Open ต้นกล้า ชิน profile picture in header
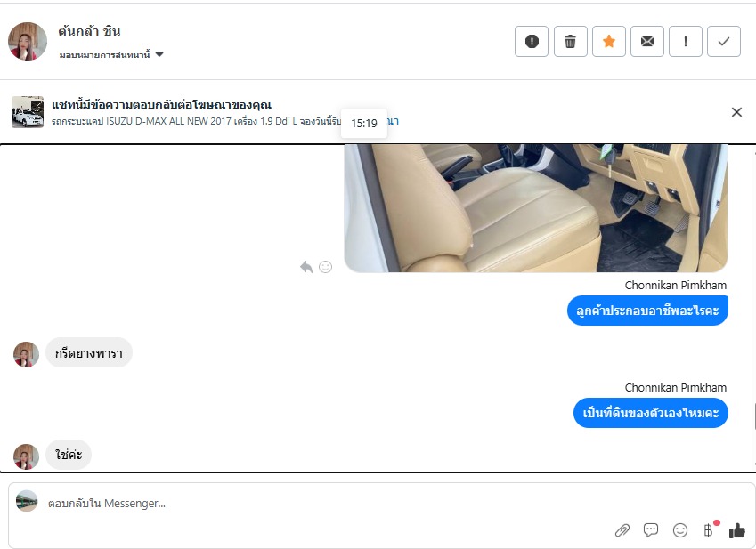 tap(28, 42)
